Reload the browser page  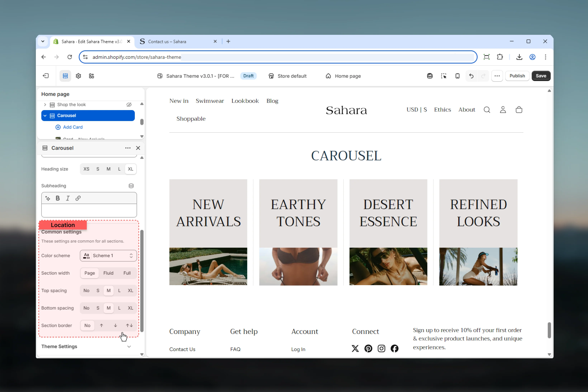[70, 57]
